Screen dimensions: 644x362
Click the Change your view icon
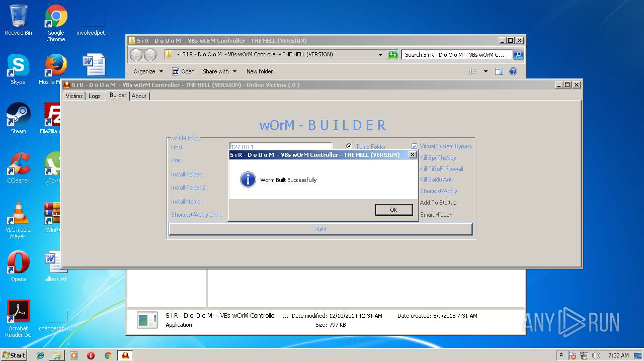(x=473, y=71)
